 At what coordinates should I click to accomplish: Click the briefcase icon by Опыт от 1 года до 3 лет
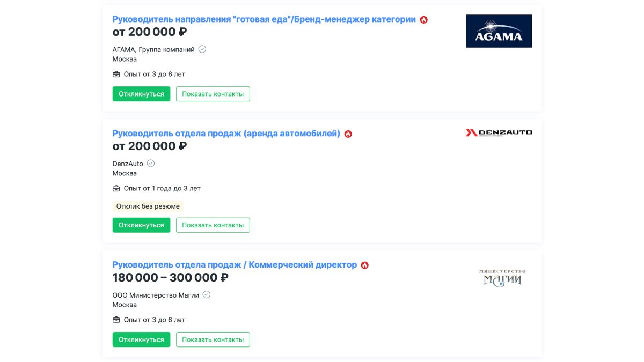pyautogui.click(x=116, y=189)
